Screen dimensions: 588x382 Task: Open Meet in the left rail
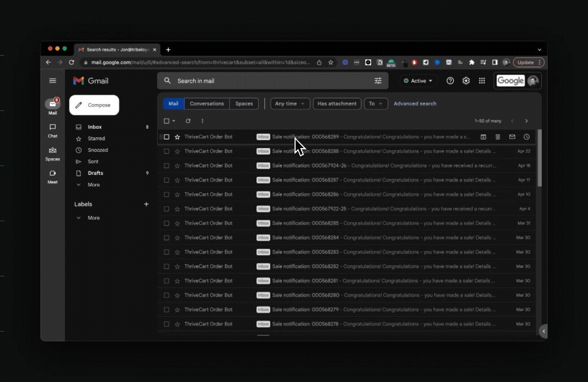click(x=53, y=177)
